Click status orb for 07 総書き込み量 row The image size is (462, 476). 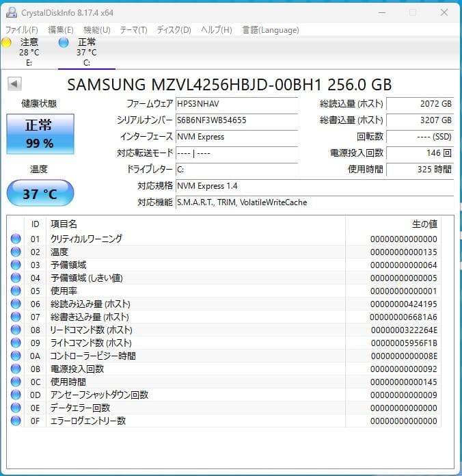click(16, 317)
